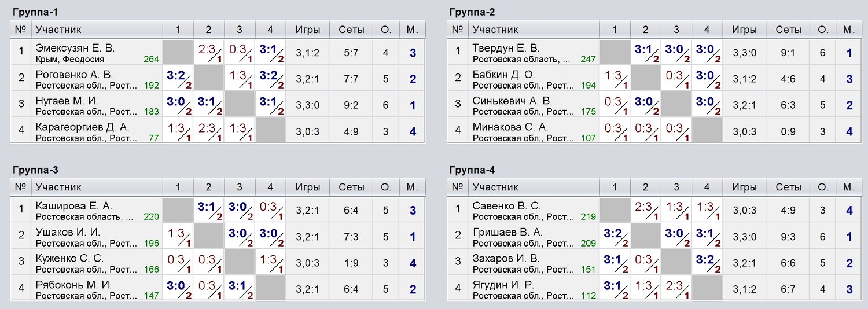The width and height of the screenshot is (868, 309).
Task: Open Рябоконь М. И. player entry
Action: pyautogui.click(x=73, y=285)
